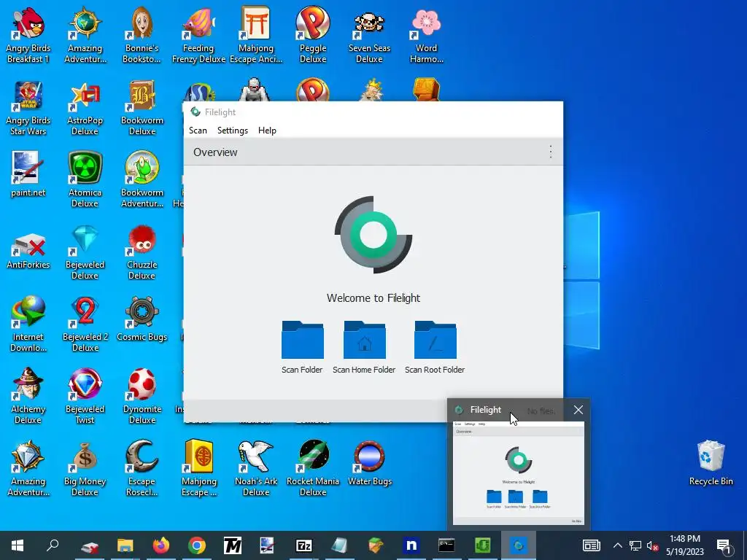Select the Recycle Bin
This screenshot has width=747, height=560.
[x=711, y=463]
